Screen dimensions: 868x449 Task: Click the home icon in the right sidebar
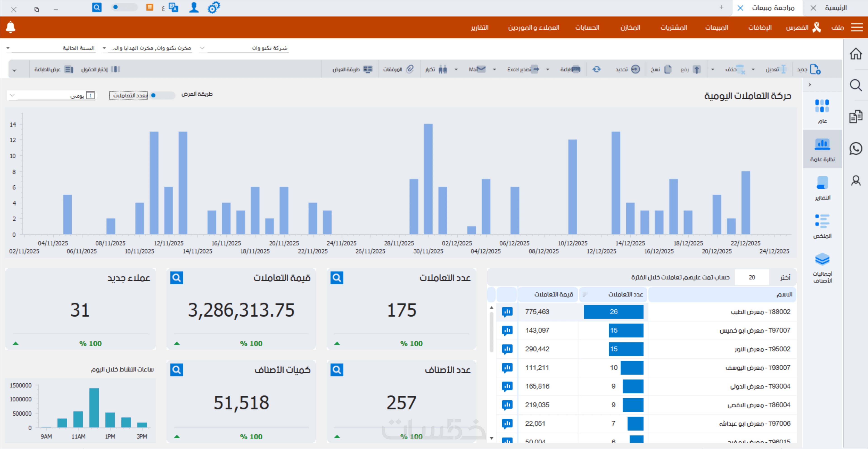coord(856,54)
